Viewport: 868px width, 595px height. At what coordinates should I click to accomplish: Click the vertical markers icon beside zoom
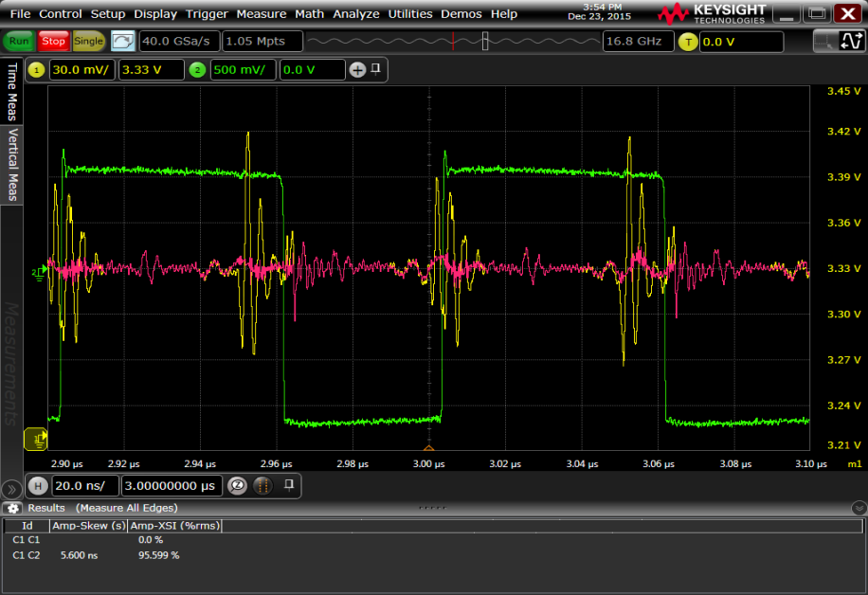coord(262,486)
